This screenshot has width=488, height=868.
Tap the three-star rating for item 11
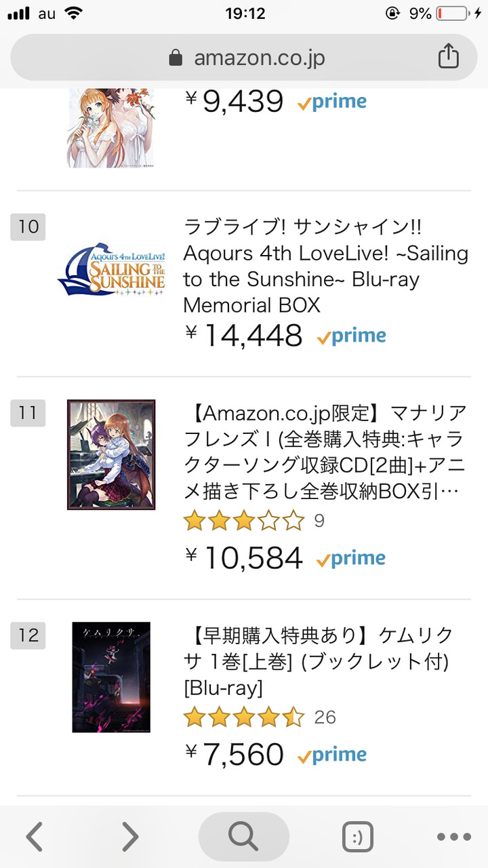click(x=244, y=521)
